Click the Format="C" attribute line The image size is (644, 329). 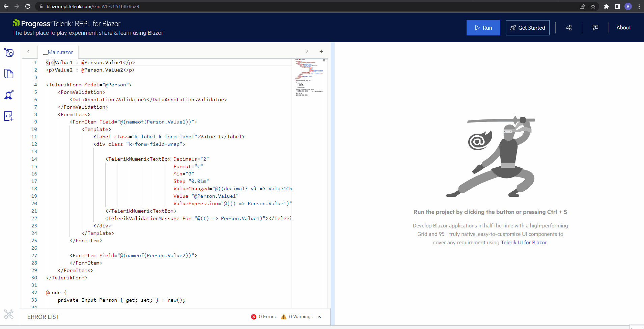click(x=188, y=166)
